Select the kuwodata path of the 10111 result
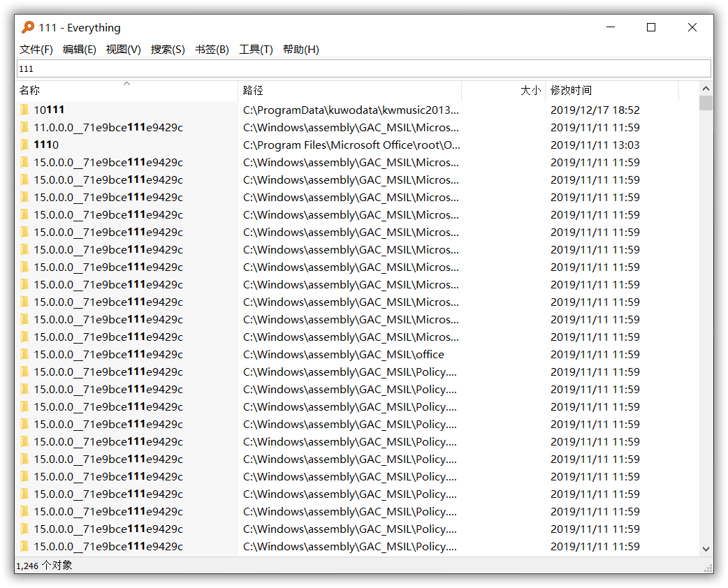Viewport: 728px width, 588px height. pos(351,110)
